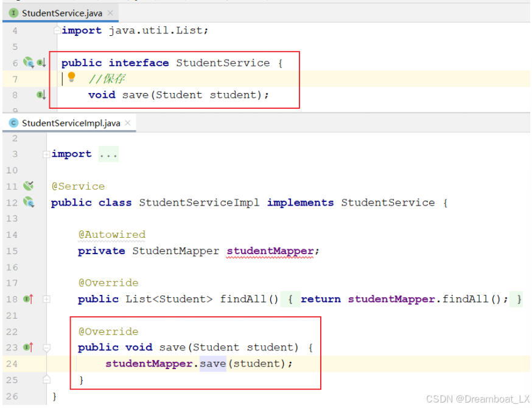532x408 pixels.
Task: Click 'java.util.List' in the import statement
Action: click(155, 30)
